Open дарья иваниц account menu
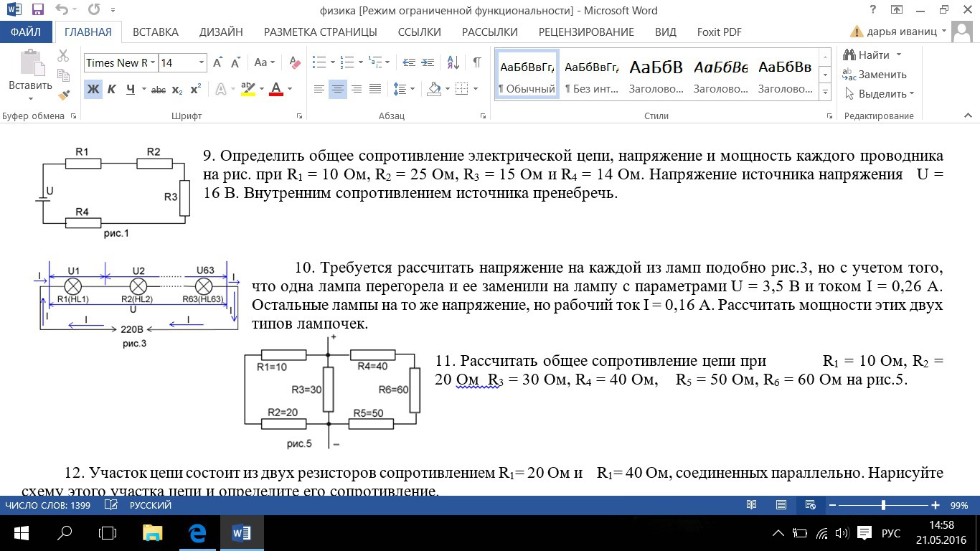The image size is (980, 551). [906, 32]
